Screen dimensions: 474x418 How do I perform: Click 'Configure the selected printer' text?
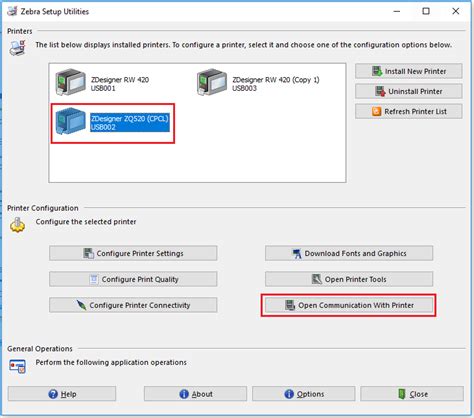(x=86, y=222)
